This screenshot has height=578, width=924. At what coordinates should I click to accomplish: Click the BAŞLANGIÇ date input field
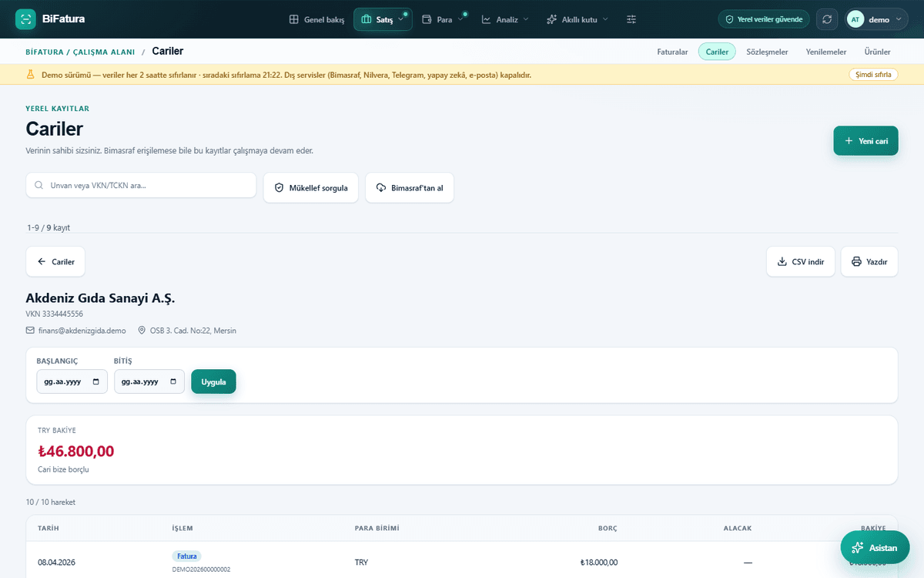tap(72, 381)
